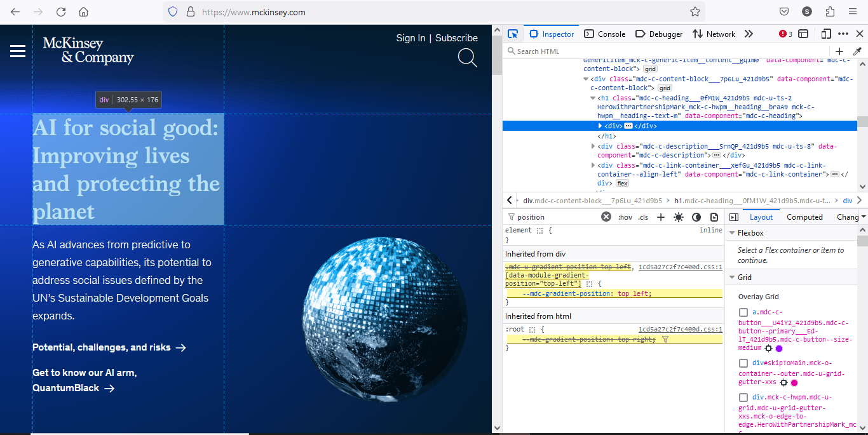Viewport: 868px width, 435px height.
Task: Toggle responsive design mode icon
Action: 825,34
